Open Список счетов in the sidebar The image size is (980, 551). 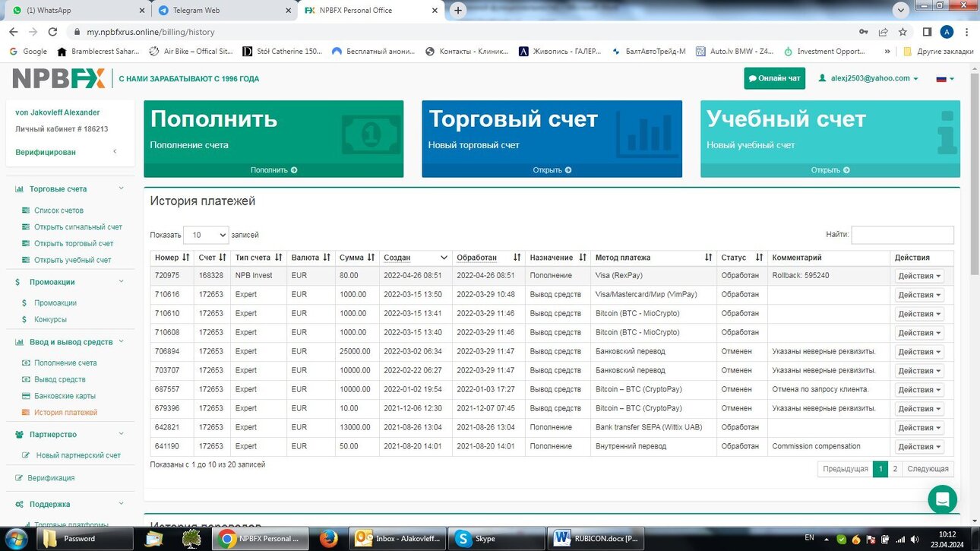(x=58, y=211)
